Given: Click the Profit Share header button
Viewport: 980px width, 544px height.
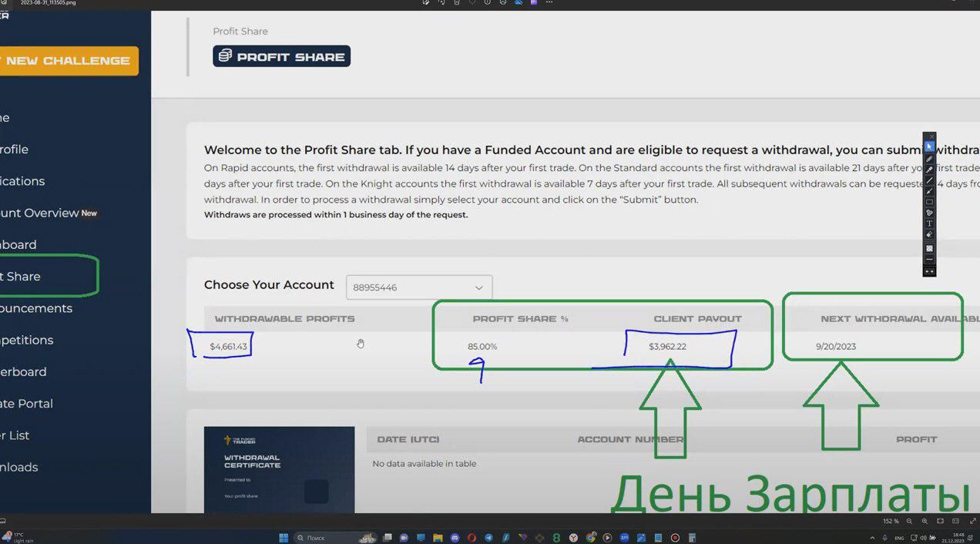Looking at the screenshot, I should coord(281,56).
